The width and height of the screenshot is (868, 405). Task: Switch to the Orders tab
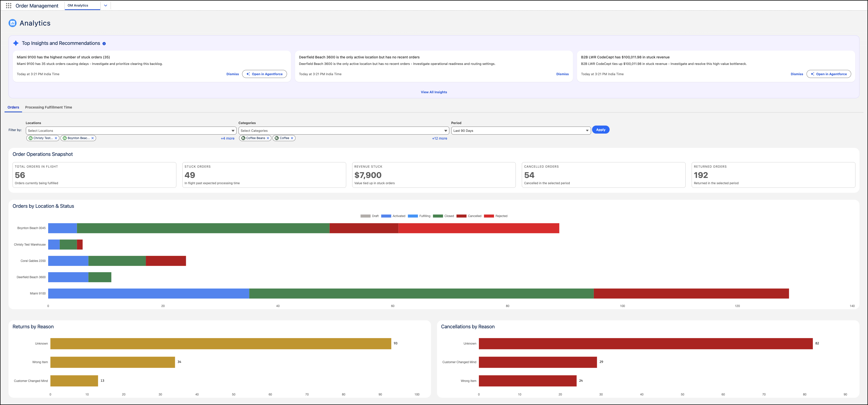(x=14, y=108)
